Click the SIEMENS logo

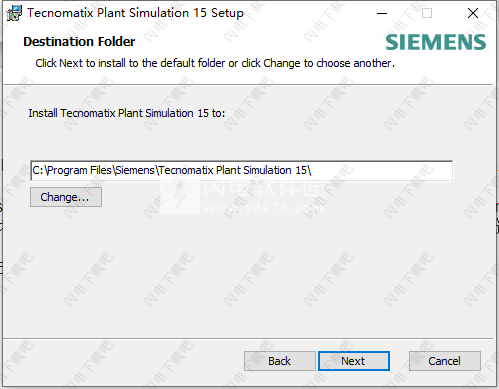[x=436, y=42]
